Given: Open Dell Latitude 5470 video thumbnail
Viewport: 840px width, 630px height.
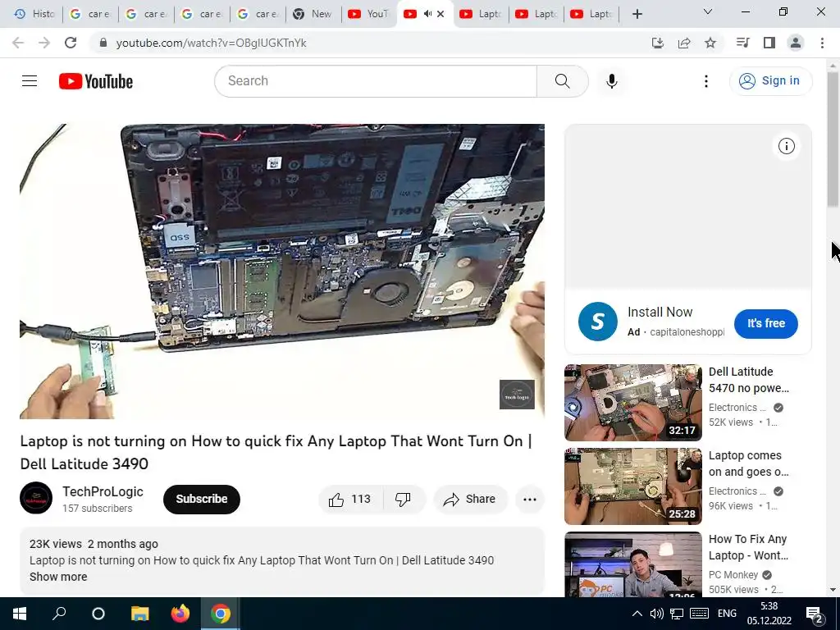Looking at the screenshot, I should 633,403.
